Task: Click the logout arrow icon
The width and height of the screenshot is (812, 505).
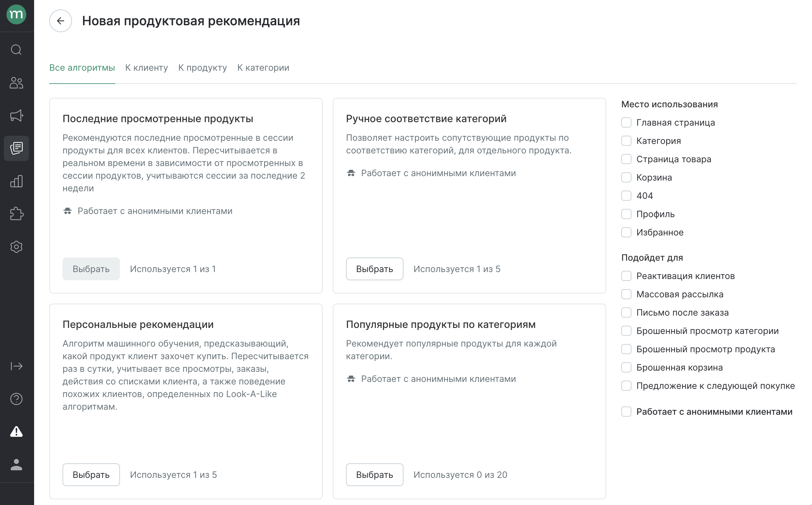Action: [16, 366]
